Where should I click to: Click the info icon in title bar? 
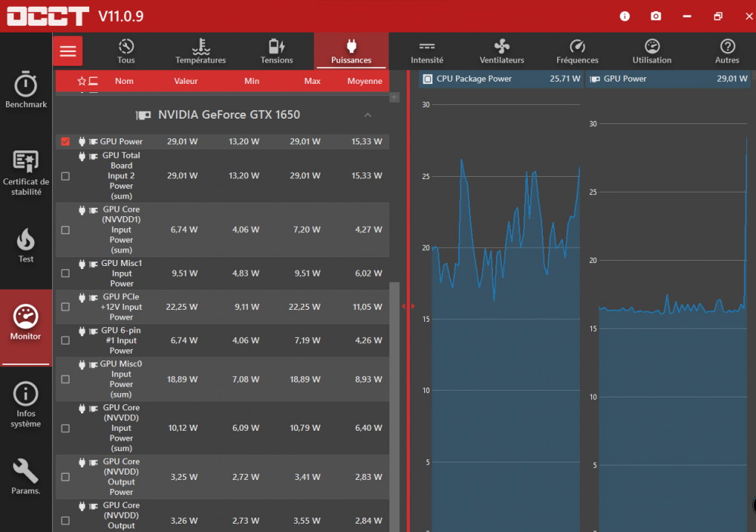(624, 16)
